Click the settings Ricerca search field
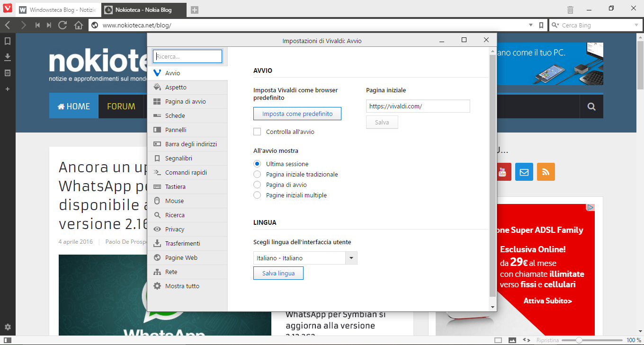This screenshot has height=345, width=644. tap(188, 56)
